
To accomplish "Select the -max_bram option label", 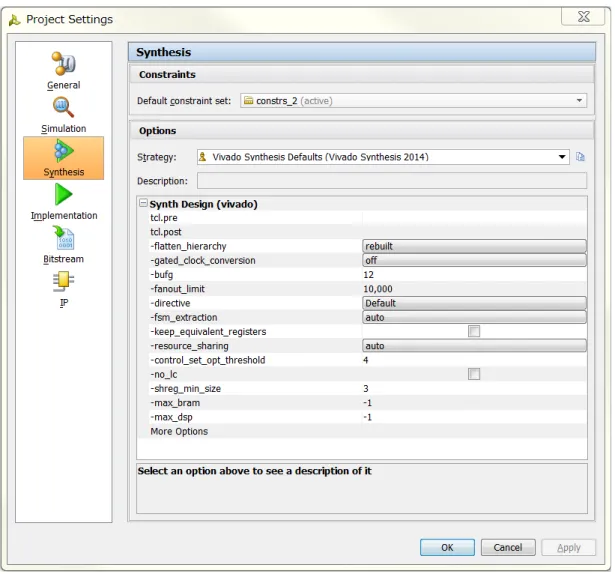I will point(175,403).
